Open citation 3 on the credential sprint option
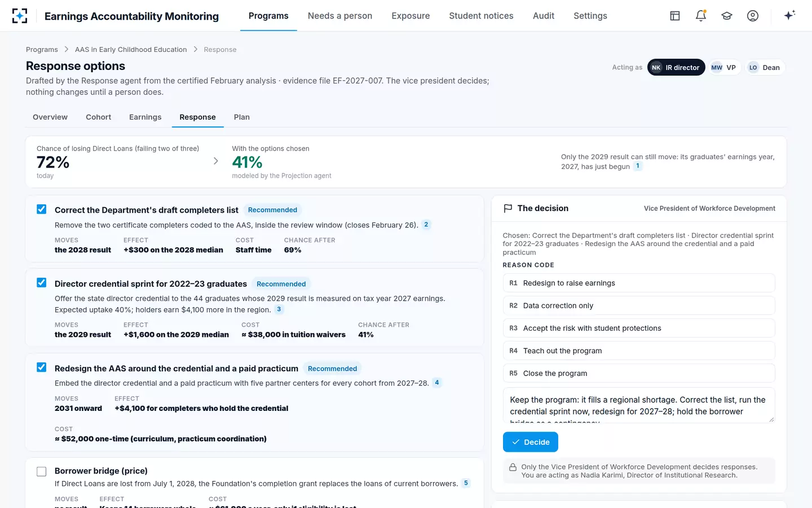812x508 pixels. (279, 309)
